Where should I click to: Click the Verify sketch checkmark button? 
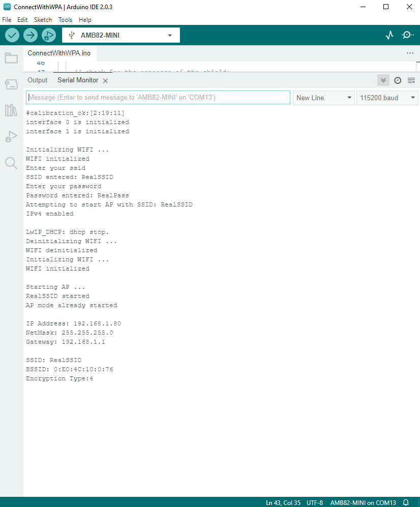point(12,35)
